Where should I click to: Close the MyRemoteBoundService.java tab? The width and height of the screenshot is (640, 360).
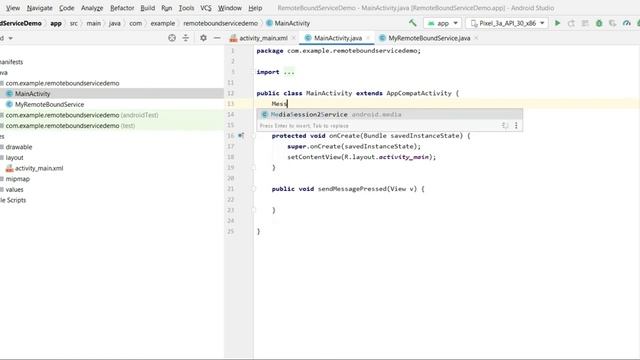tap(476, 38)
